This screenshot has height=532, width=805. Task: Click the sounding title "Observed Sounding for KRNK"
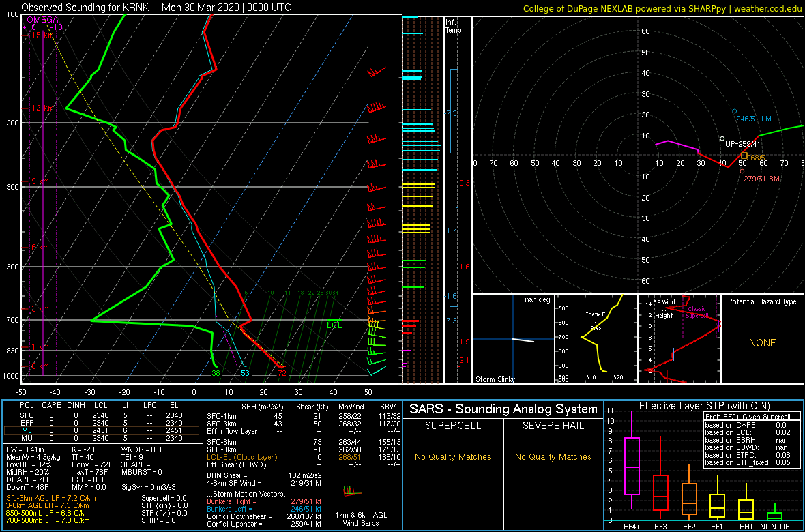(x=88, y=8)
